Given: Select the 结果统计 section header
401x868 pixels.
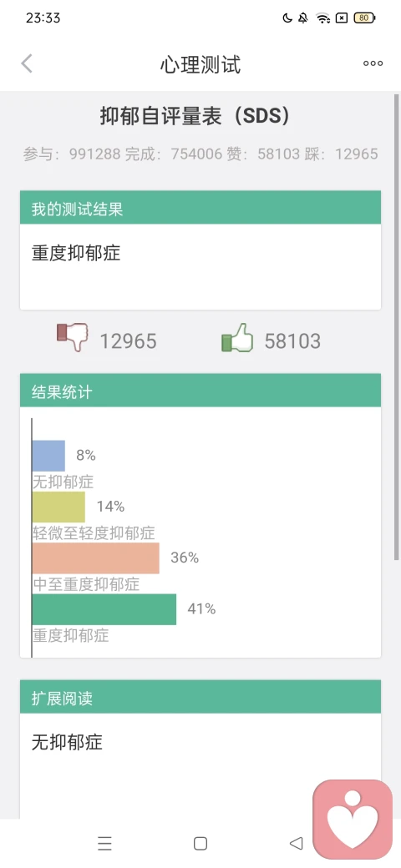Looking at the screenshot, I should click(x=200, y=391).
